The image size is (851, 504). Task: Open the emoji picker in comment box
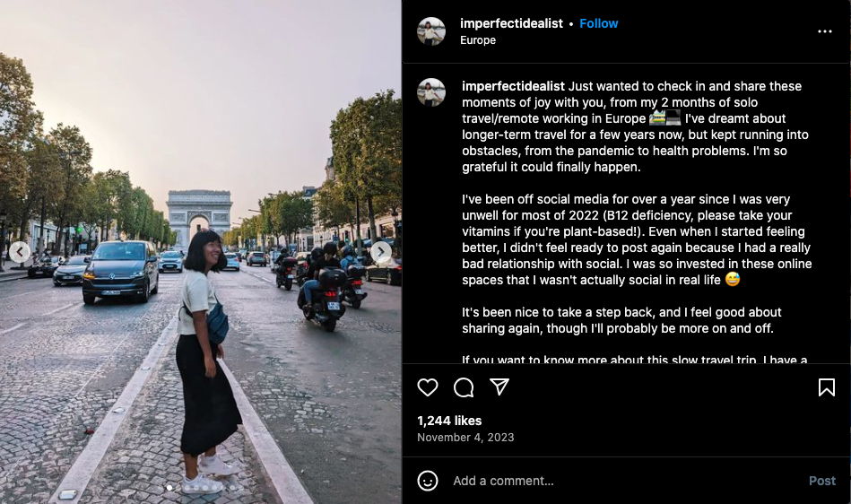pyautogui.click(x=428, y=481)
